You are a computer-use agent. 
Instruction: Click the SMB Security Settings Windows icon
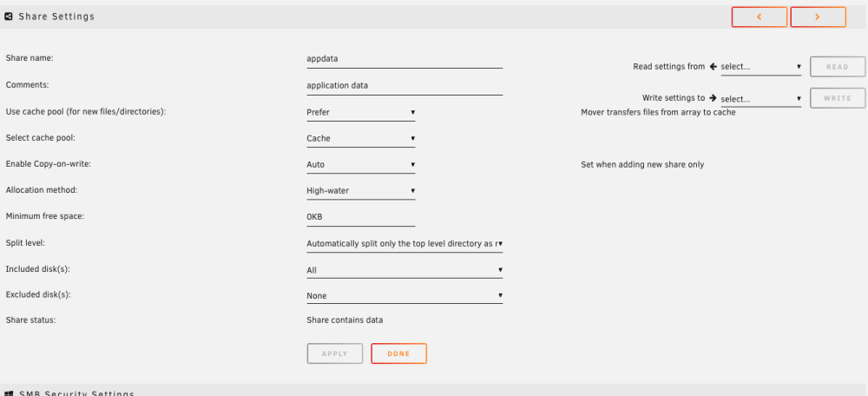[x=9, y=393]
